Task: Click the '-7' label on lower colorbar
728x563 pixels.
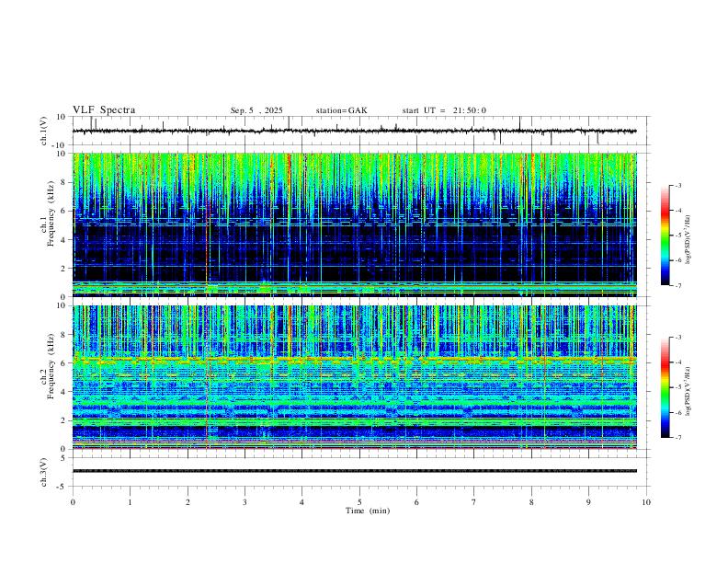Action: [677, 438]
